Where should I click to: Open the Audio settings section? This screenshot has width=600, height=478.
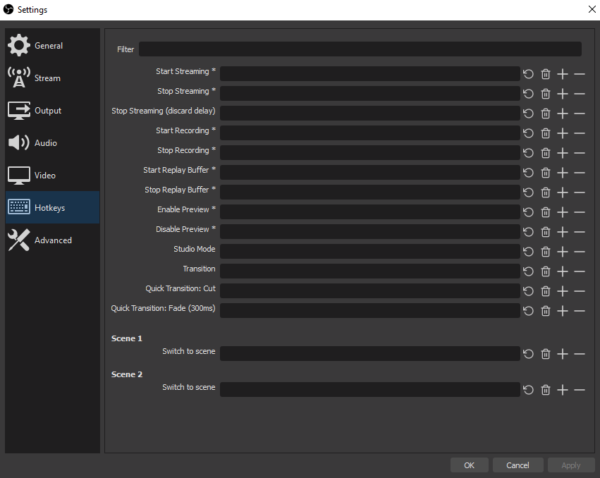click(52, 143)
